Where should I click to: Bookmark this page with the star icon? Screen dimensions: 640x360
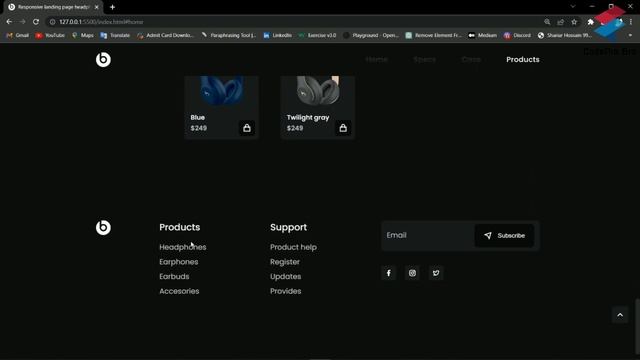tap(574, 22)
